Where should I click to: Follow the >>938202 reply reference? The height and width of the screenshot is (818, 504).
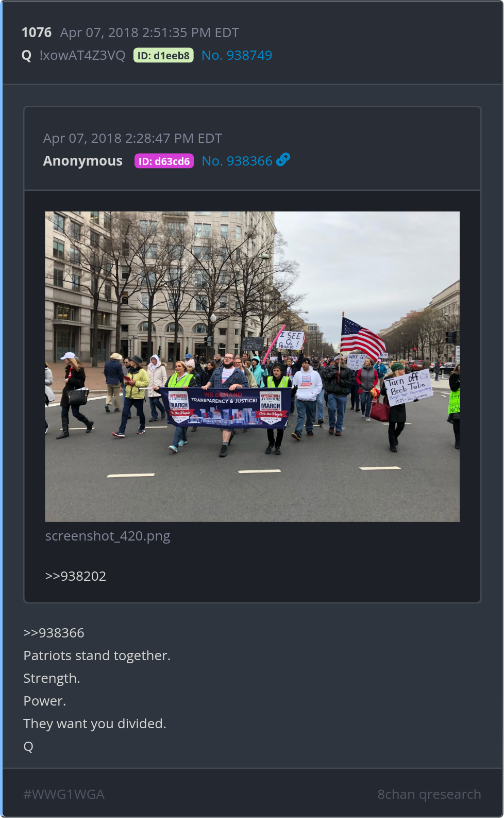(76, 576)
